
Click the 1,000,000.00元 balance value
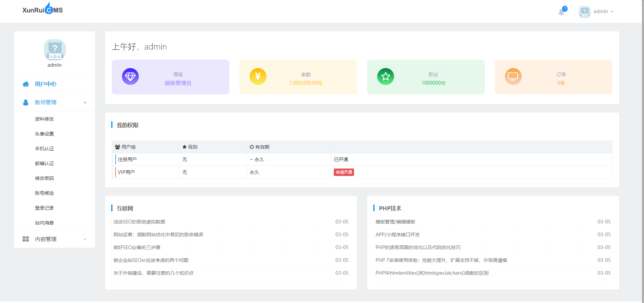(x=306, y=83)
